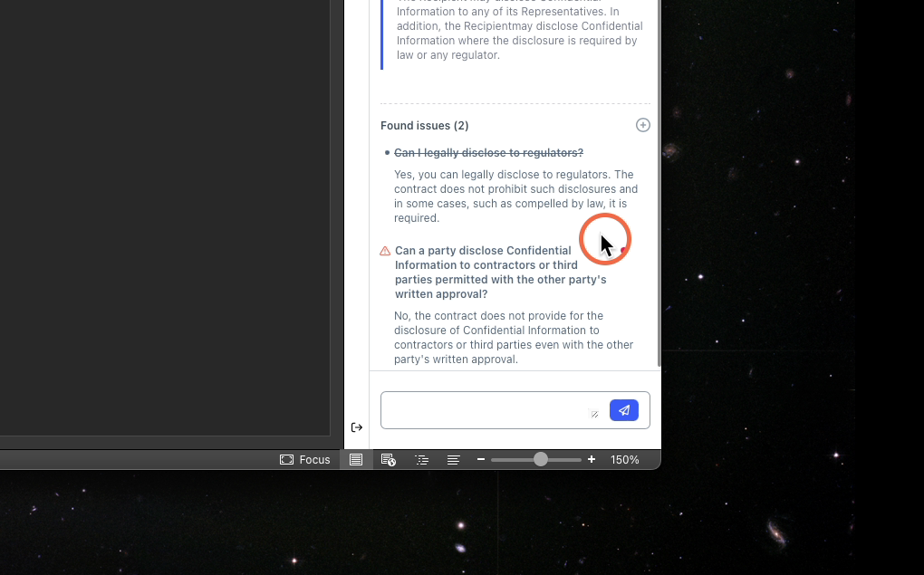Click the zoom out minus button
The image size is (924, 575).
(x=481, y=459)
